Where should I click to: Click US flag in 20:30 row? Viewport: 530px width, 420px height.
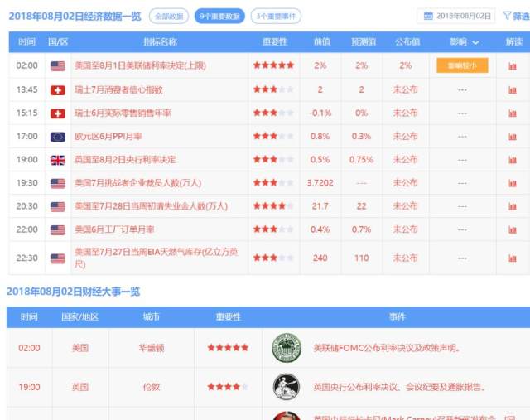pyautogui.click(x=58, y=206)
